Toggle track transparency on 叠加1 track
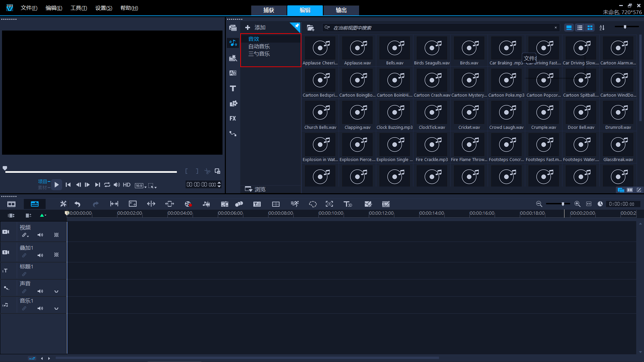The image size is (644, 362). [x=56, y=255]
